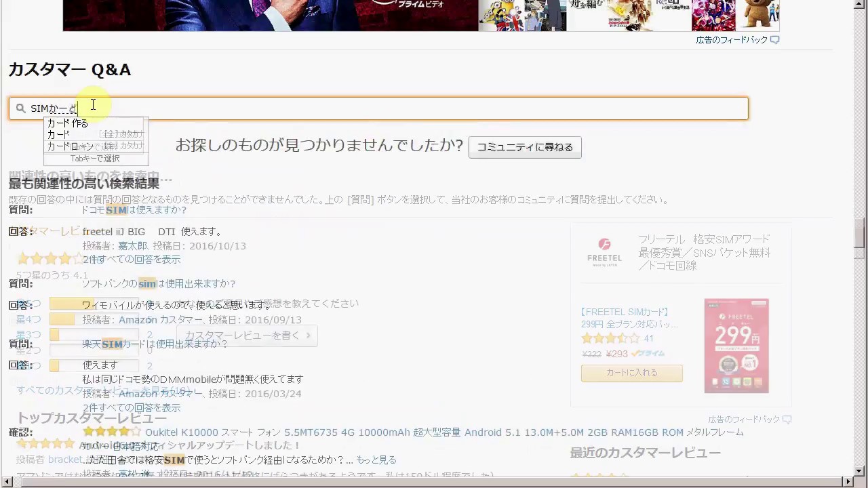This screenshot has width=868, height=488.
Task: Open the 広告のフィードバック link under top banner
Action: pos(732,40)
